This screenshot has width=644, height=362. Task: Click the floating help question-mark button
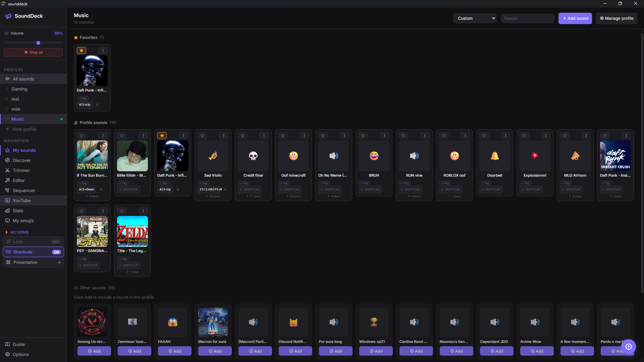coord(629,347)
